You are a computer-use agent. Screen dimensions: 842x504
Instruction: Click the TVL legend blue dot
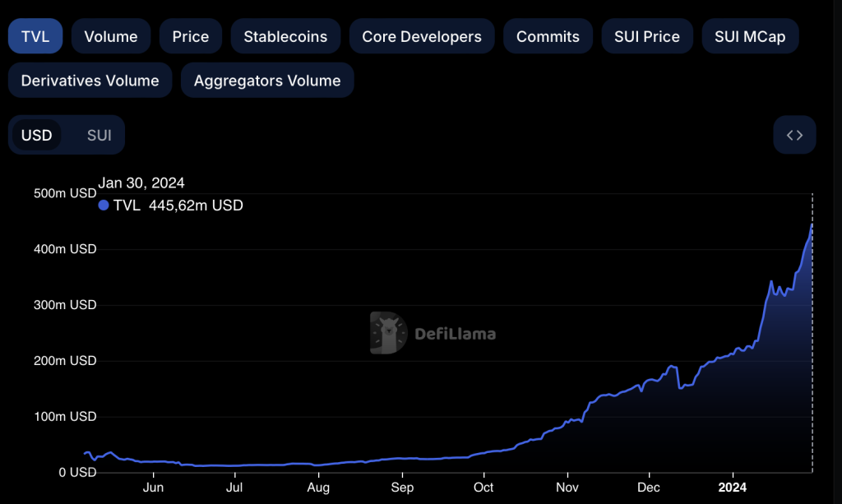click(104, 205)
